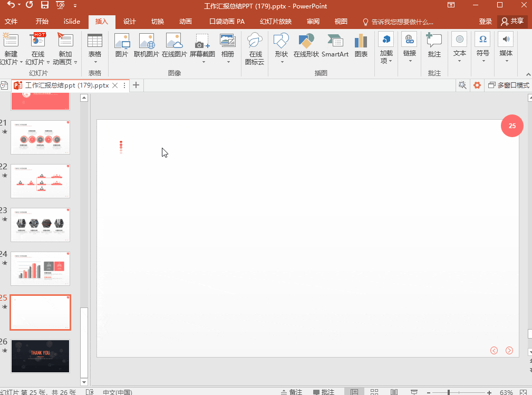Switch to the 视图 tab
532x395 pixels.
(341, 22)
